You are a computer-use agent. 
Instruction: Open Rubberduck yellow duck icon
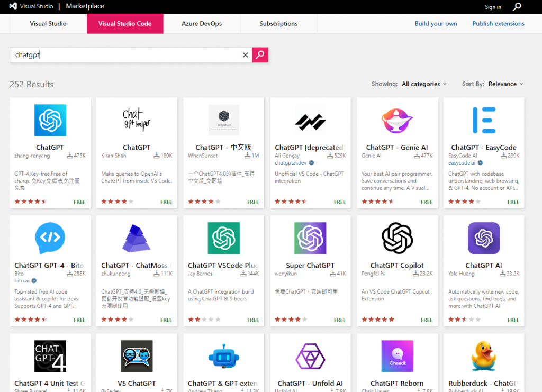coord(484,356)
